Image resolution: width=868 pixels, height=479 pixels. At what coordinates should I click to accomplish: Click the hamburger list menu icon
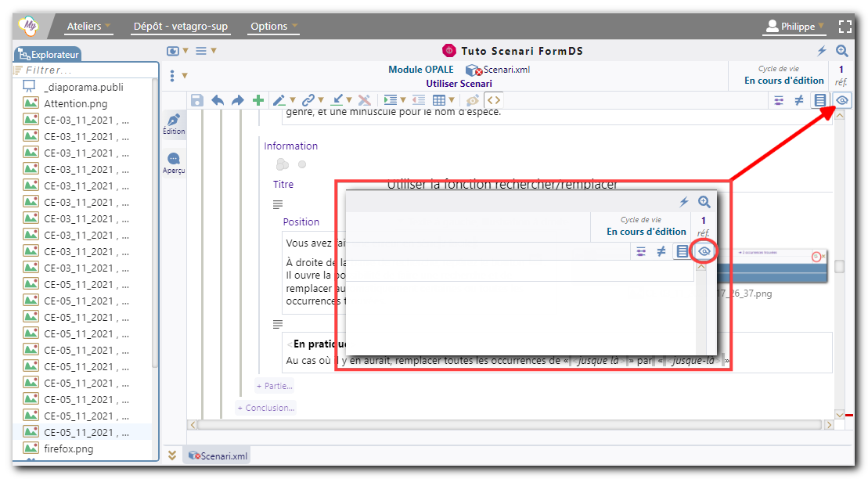click(201, 51)
